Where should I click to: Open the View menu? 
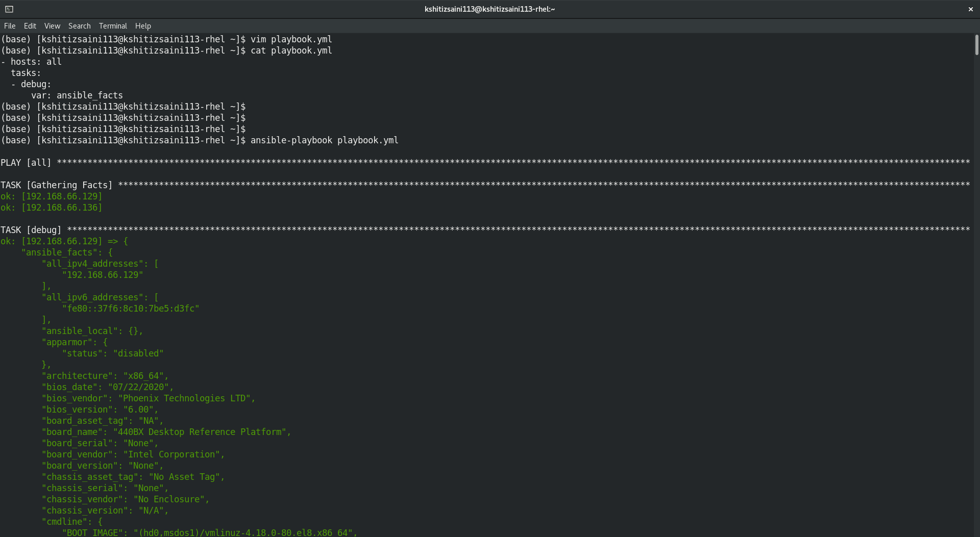tap(52, 26)
